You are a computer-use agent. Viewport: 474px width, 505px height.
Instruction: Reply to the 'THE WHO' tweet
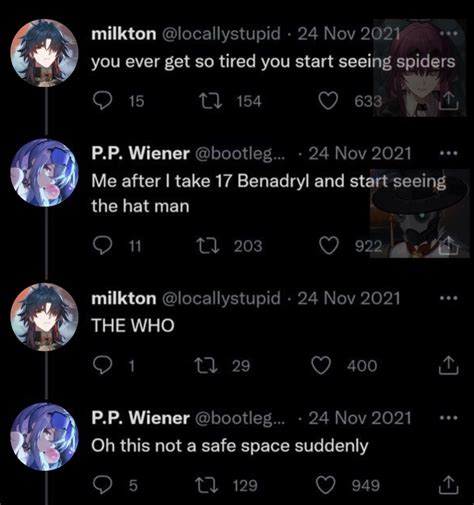tap(102, 365)
